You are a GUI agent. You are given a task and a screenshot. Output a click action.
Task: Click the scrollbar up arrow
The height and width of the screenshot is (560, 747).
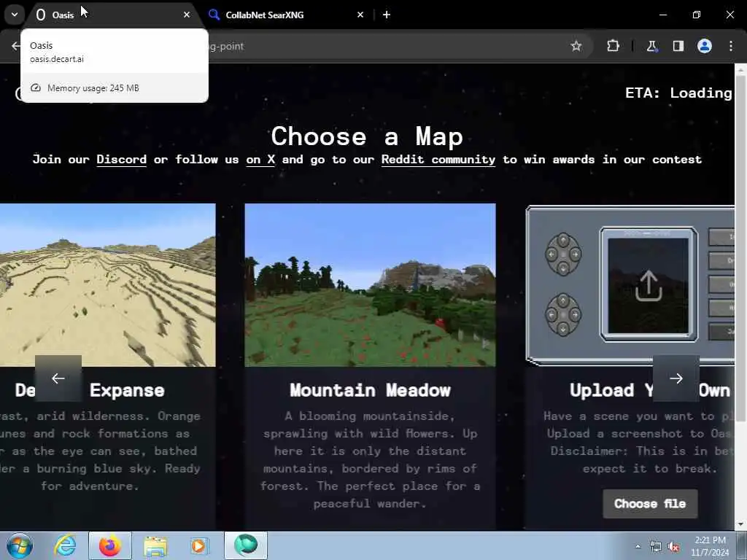pos(741,69)
